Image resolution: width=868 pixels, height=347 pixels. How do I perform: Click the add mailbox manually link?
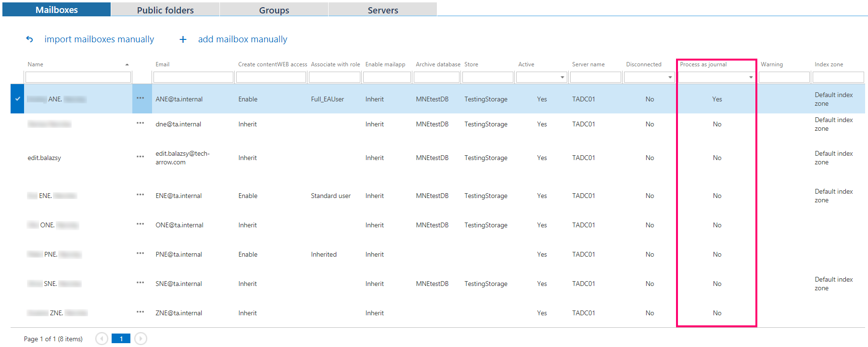tap(243, 39)
